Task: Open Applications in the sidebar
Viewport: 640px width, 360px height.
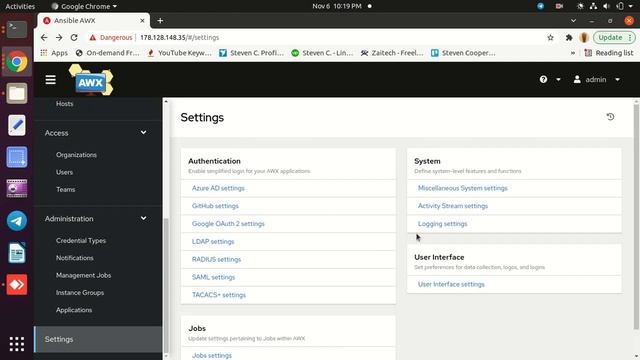Action: point(74,310)
